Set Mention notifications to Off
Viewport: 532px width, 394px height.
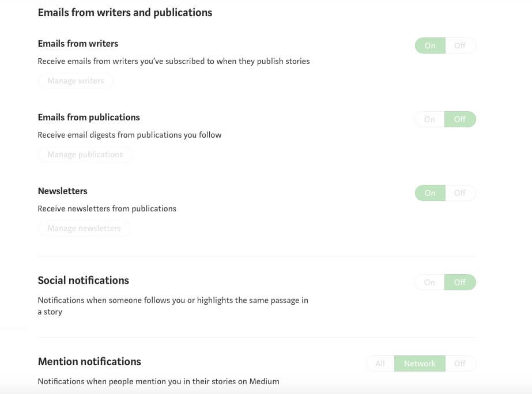(460, 363)
